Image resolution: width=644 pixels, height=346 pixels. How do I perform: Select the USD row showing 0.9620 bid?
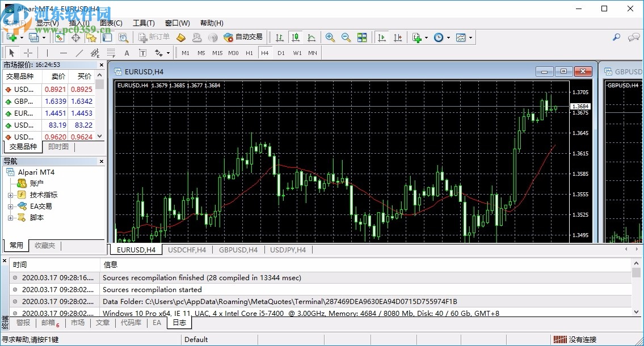click(x=26, y=137)
